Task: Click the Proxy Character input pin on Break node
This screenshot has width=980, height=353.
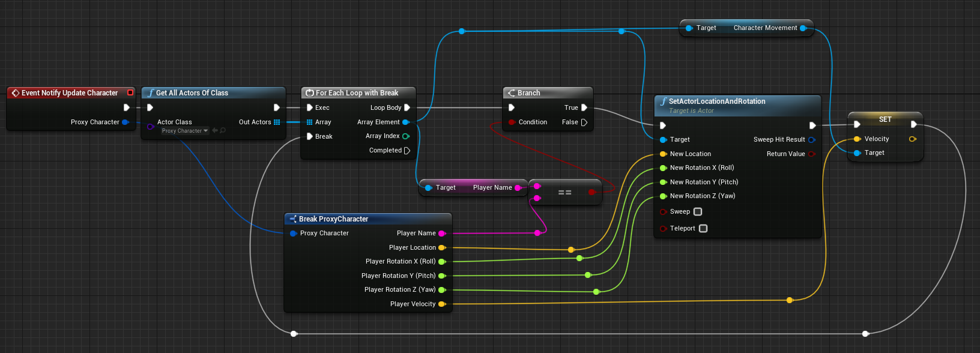Action: click(293, 233)
